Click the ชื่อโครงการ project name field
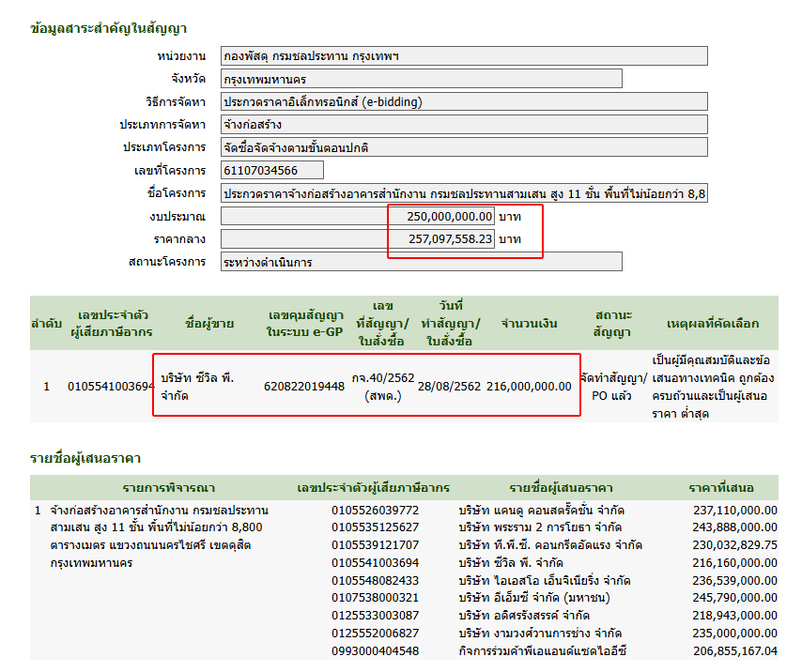The image size is (802, 672). coord(463,193)
